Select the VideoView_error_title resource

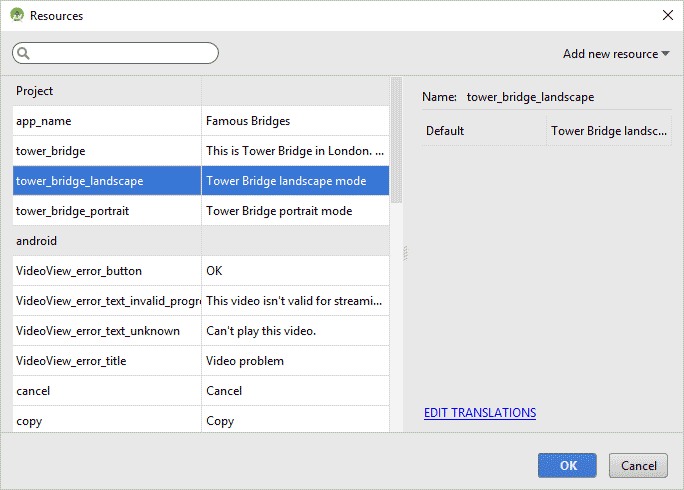[106, 361]
